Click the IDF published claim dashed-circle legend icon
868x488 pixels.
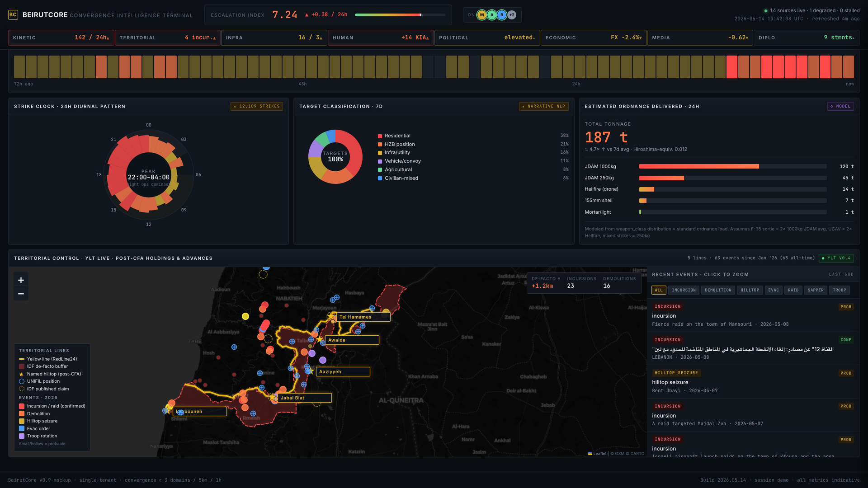pyautogui.click(x=22, y=389)
